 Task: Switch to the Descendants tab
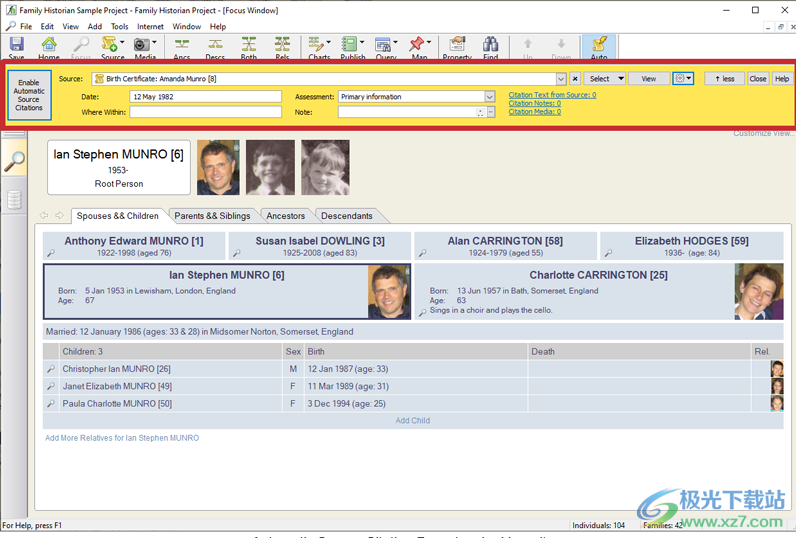[347, 216]
